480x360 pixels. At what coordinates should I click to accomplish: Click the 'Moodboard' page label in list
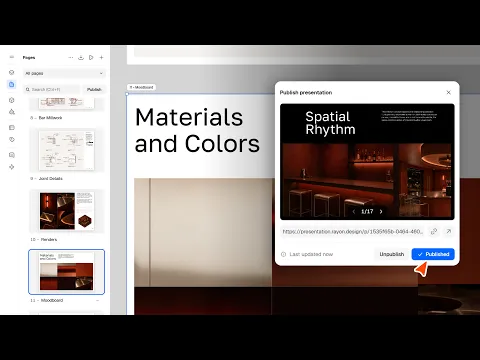[x=52, y=300]
